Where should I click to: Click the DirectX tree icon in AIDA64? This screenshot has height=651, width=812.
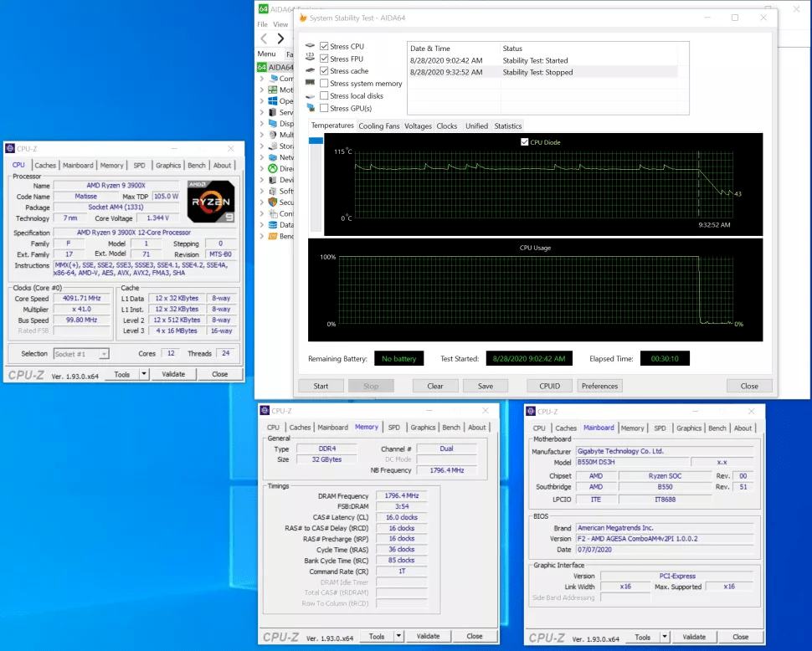273,168
